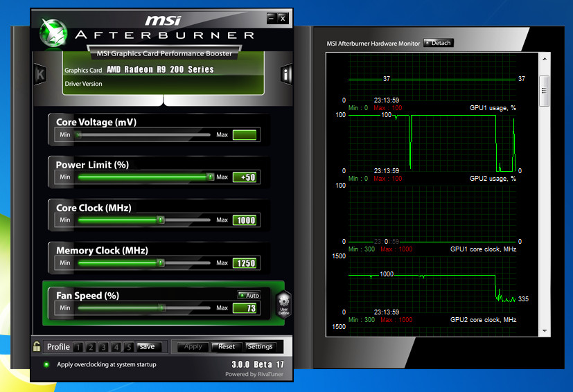Image resolution: width=573 pixels, height=392 pixels.
Task: Click the Core Clock slider handle
Action: click(161, 220)
